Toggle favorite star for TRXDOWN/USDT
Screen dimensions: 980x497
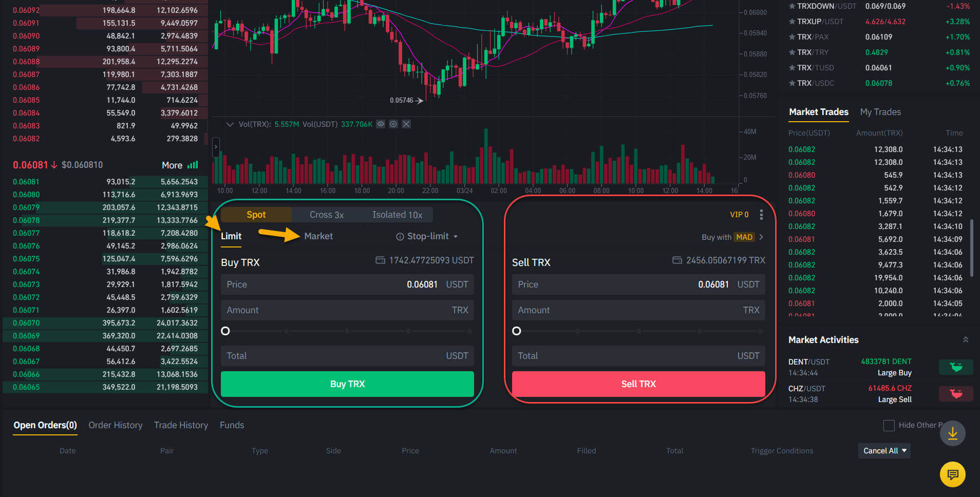792,6
